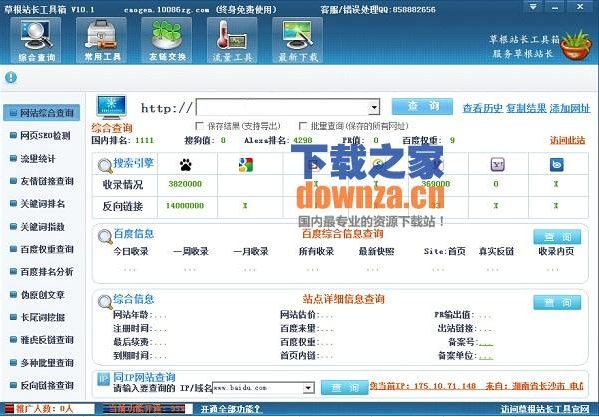Click Baidu 收录情况 value 3820000
This screenshot has width=599, height=417.
pyautogui.click(x=185, y=184)
